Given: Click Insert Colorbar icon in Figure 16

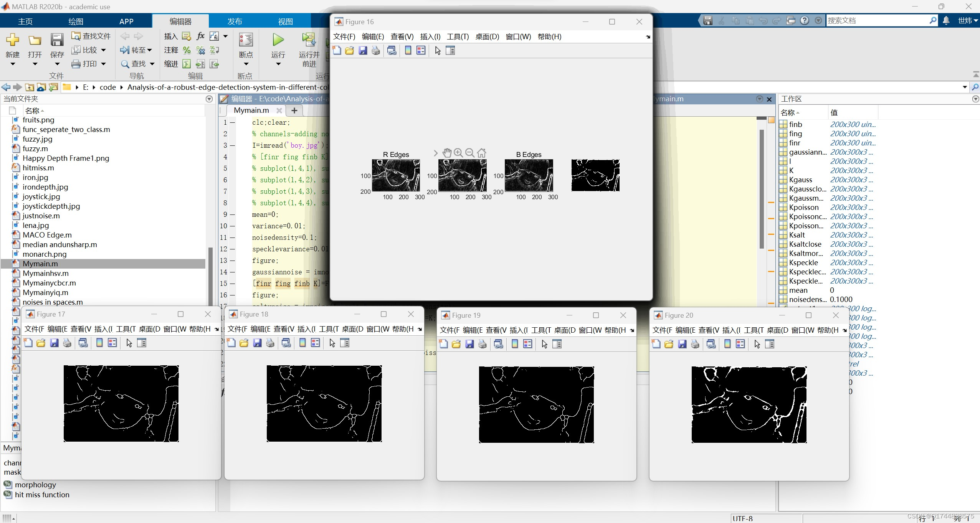Looking at the screenshot, I should pos(408,50).
